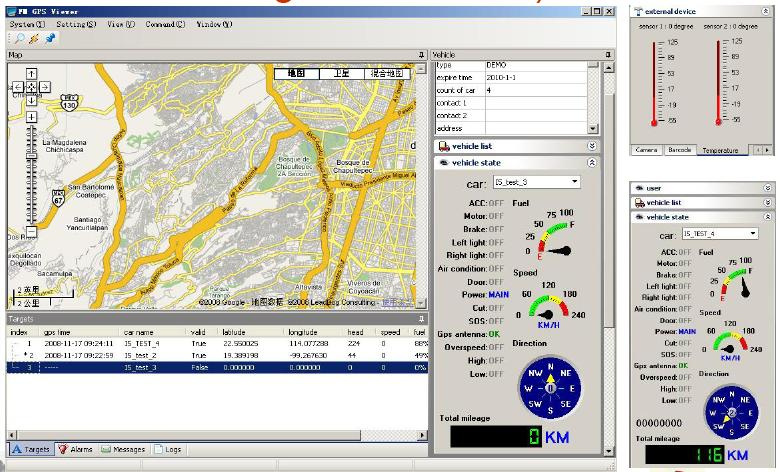The height and width of the screenshot is (472, 780).
Task: Click the sensor 1 thermometer
Action: pos(654,82)
